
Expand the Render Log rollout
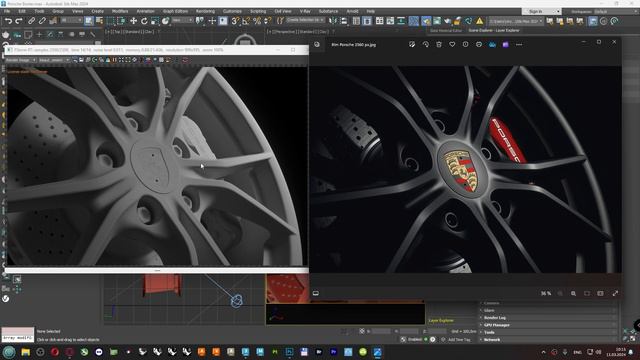pos(548,318)
